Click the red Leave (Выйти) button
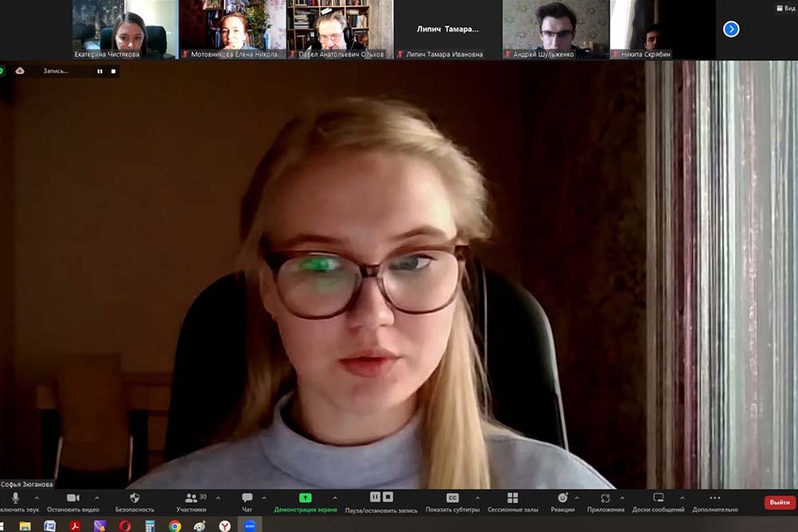The width and height of the screenshot is (798, 532). pyautogui.click(x=779, y=502)
